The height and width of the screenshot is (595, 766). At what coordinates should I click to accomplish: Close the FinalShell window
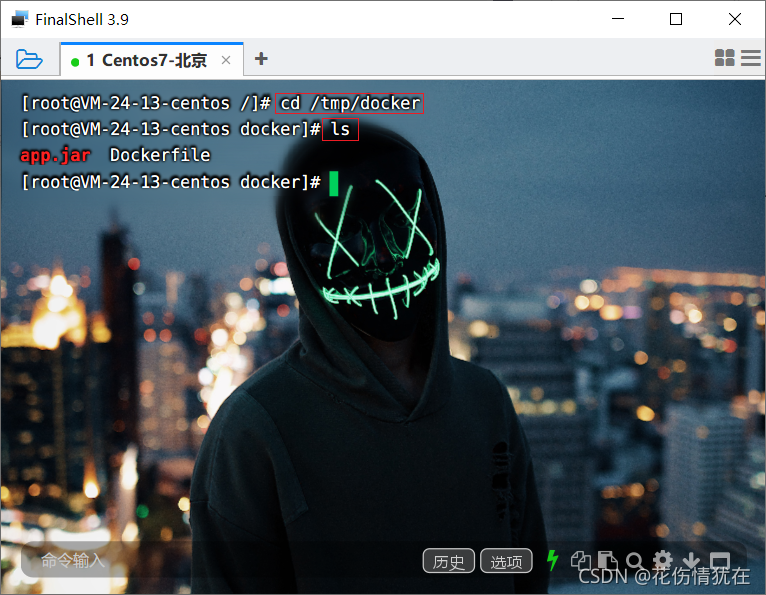pos(734,19)
